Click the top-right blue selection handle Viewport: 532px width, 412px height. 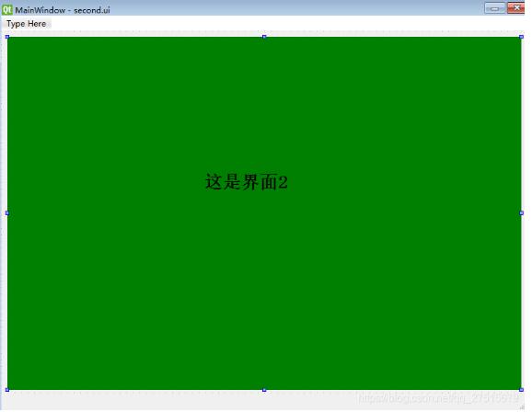point(521,37)
